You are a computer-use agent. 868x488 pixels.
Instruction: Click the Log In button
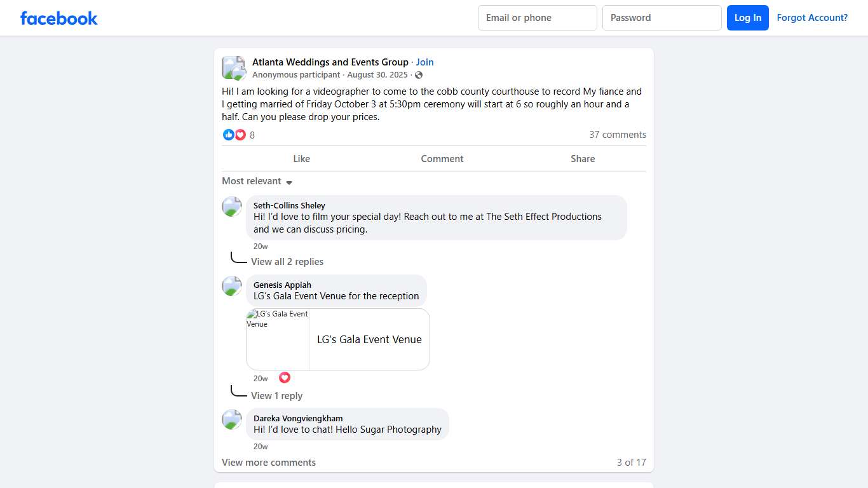pyautogui.click(x=748, y=18)
